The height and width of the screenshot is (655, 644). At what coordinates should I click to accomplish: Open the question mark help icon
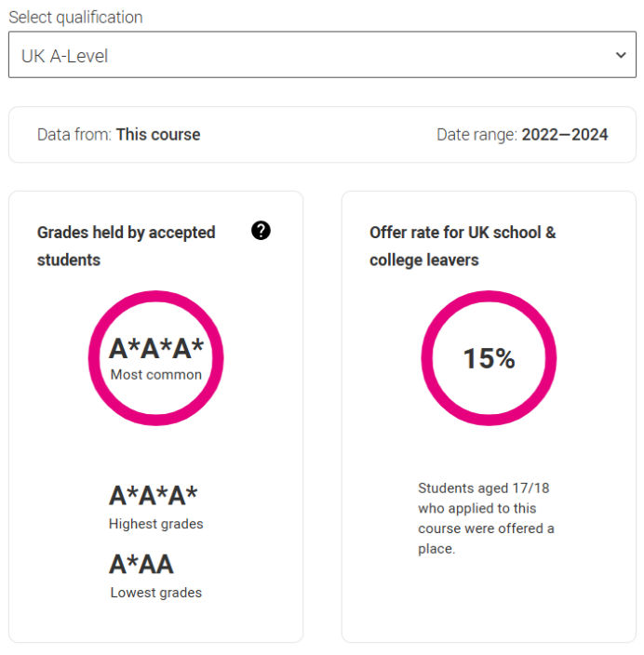261,231
